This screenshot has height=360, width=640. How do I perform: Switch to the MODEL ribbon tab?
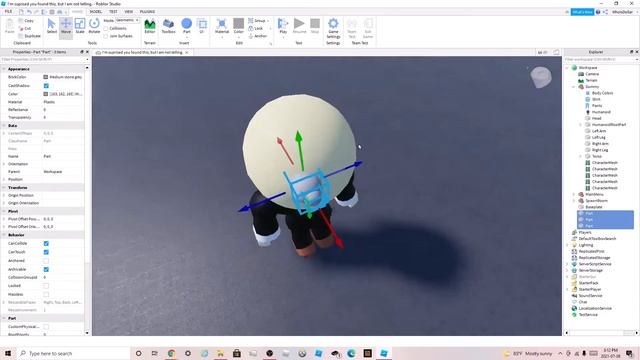(96, 12)
